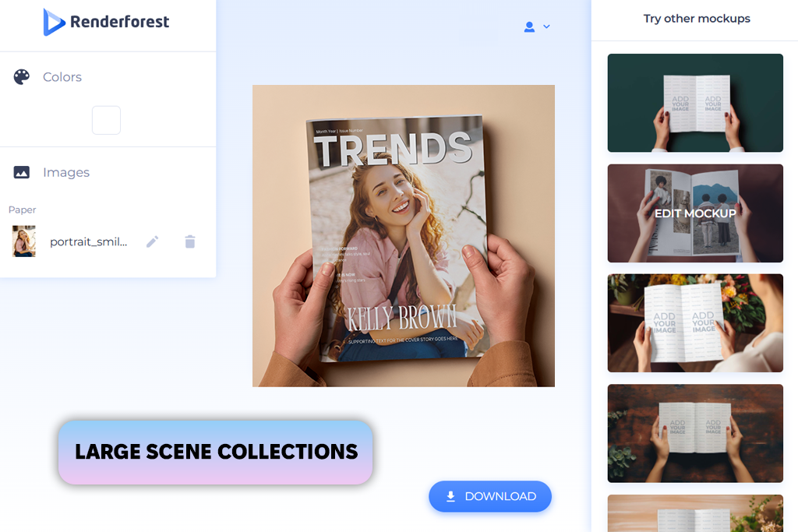Click the Colors section label
This screenshot has height=532, width=798.
pos(62,77)
